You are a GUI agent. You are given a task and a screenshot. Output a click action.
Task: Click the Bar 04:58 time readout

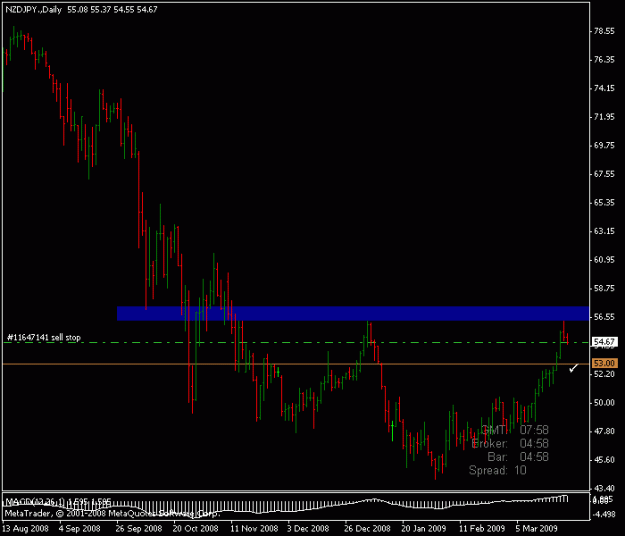click(518, 457)
